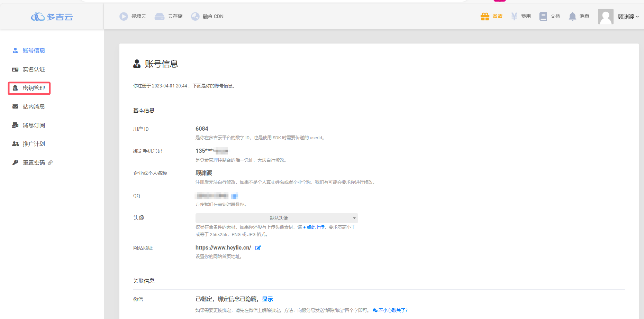This screenshot has height=319, width=644.
Task: Click the user avatar picture
Action: [606, 17]
